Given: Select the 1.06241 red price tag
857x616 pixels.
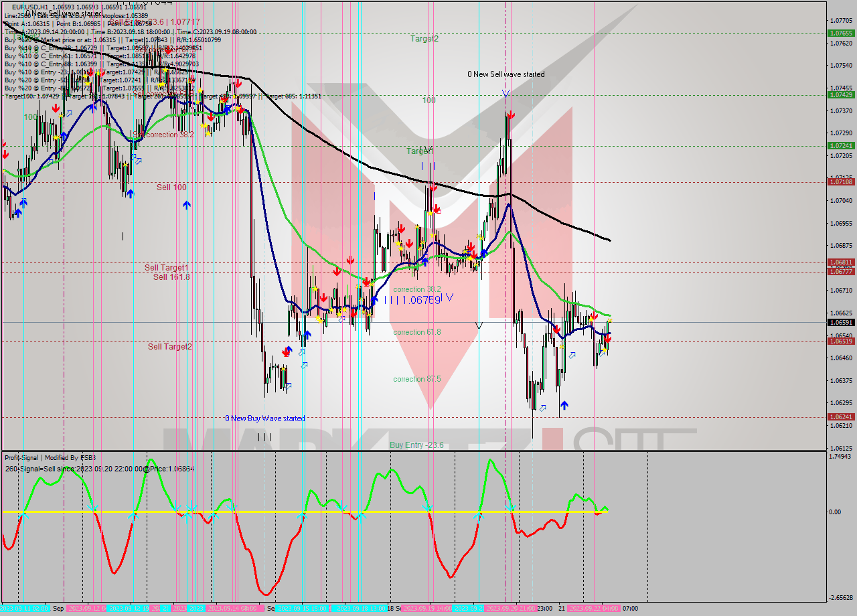Looking at the screenshot, I should pyautogui.click(x=841, y=416).
